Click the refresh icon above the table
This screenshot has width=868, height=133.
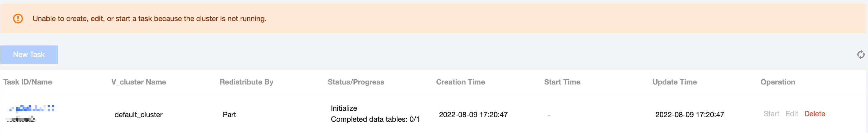(x=860, y=55)
